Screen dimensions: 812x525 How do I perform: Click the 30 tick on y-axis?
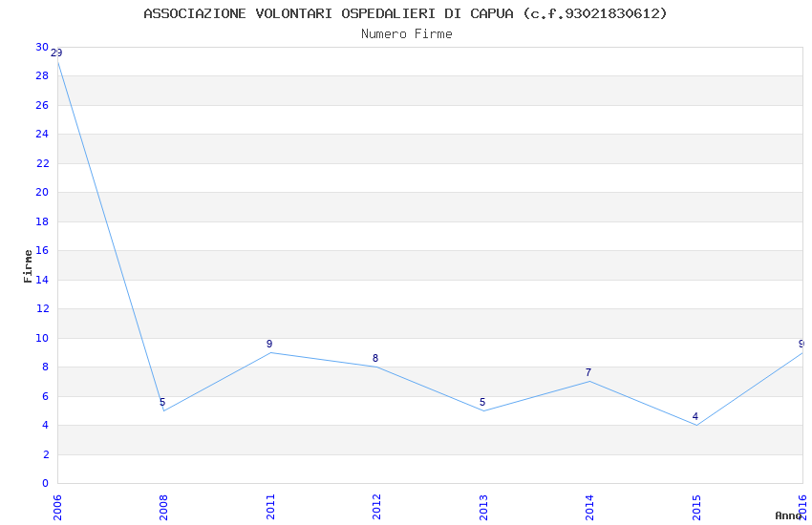(x=42, y=47)
